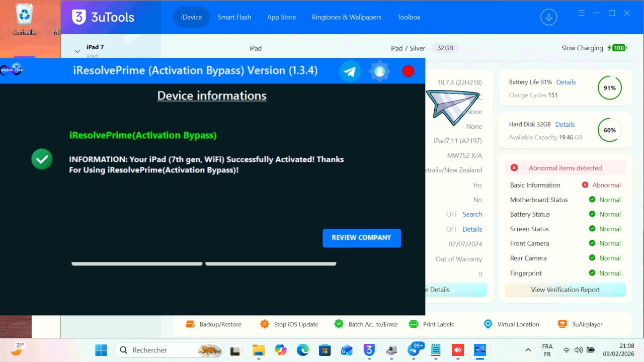Open 3uTools from the taskbar
Screen dimensions: 644x362
point(369,350)
